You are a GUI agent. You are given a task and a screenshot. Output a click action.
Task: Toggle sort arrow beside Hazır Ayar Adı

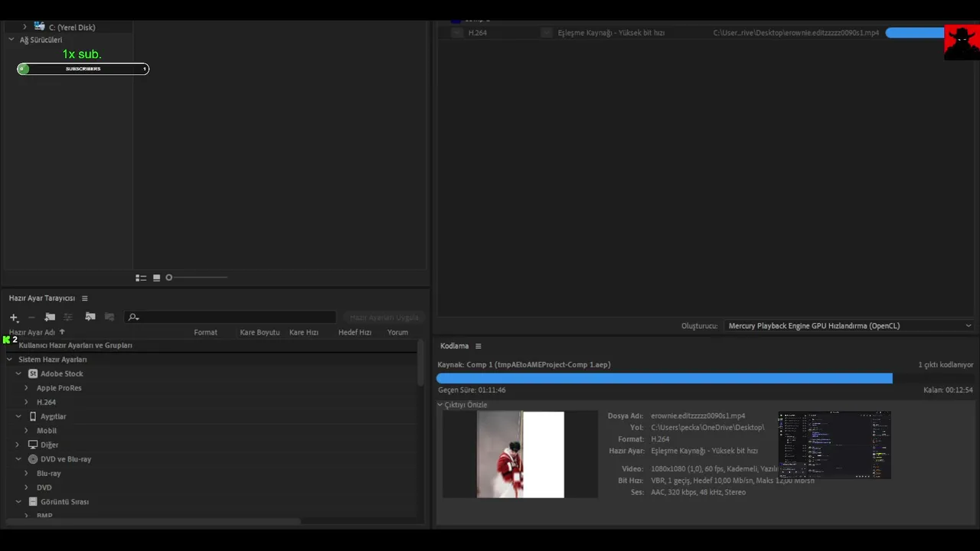(62, 332)
